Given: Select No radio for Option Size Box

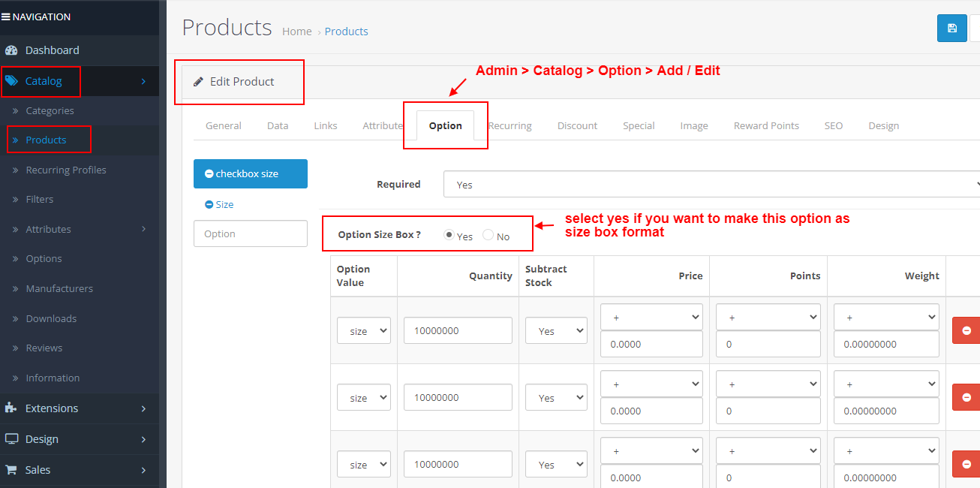Looking at the screenshot, I should [488, 235].
